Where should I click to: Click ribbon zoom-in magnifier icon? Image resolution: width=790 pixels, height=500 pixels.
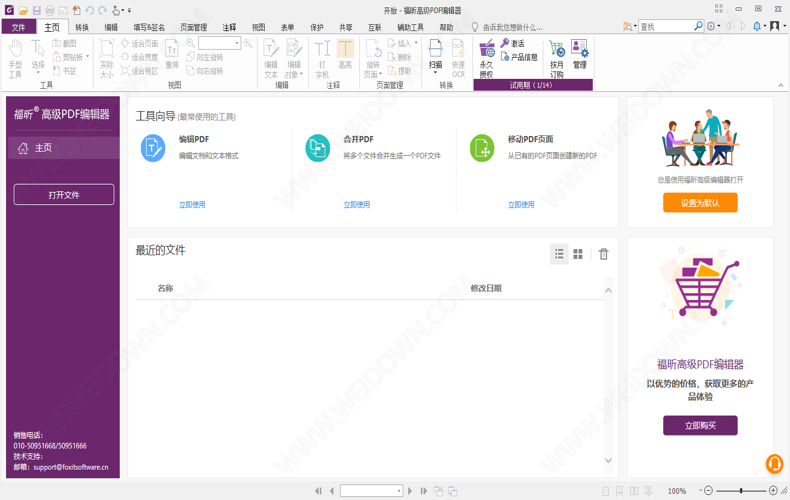coord(247,43)
